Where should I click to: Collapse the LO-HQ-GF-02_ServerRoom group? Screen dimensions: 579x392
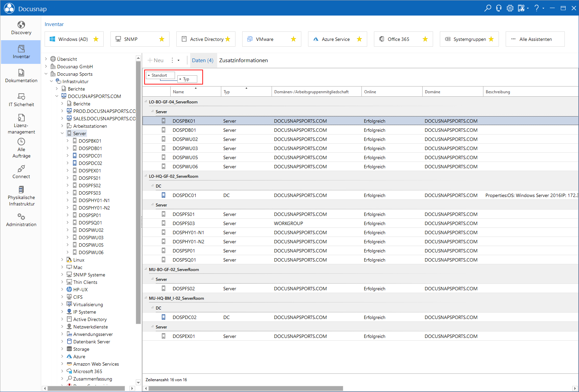[x=146, y=176]
